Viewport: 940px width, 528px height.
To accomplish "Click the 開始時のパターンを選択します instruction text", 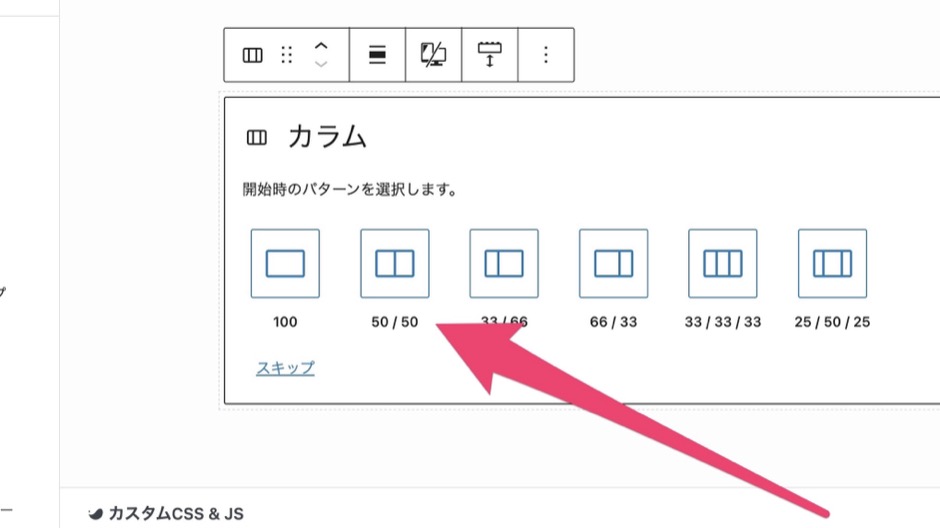I will (x=350, y=189).
